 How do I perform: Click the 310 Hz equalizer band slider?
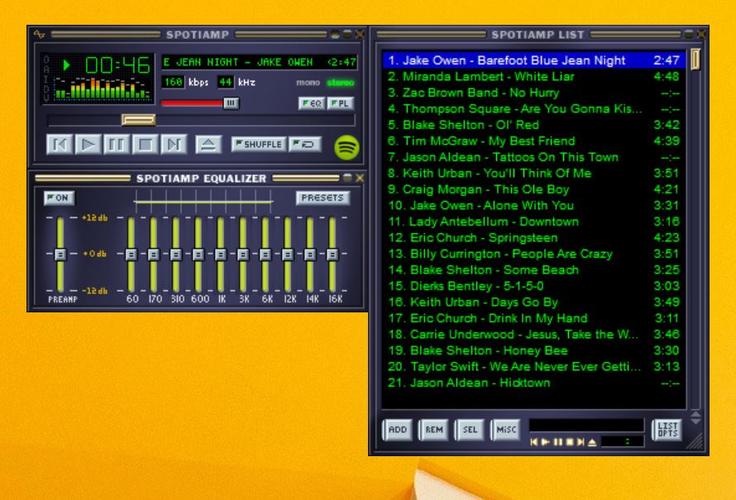click(176, 254)
